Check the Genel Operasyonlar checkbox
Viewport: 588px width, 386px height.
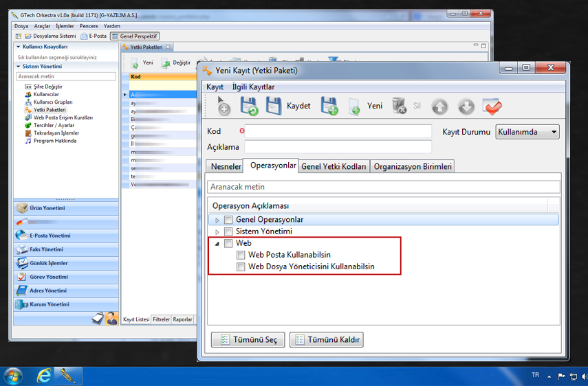(x=228, y=220)
